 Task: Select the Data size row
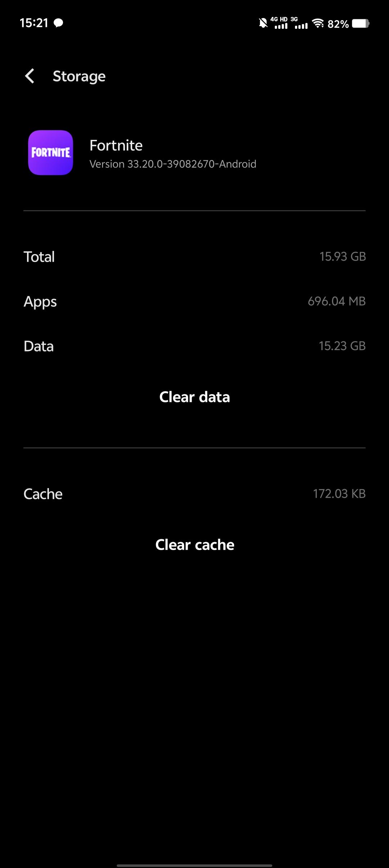coord(194,346)
